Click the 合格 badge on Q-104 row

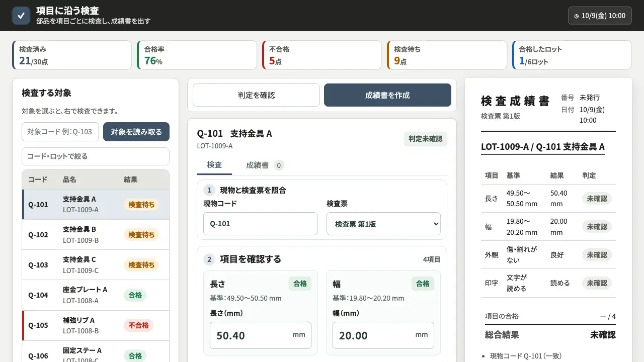pos(135,295)
